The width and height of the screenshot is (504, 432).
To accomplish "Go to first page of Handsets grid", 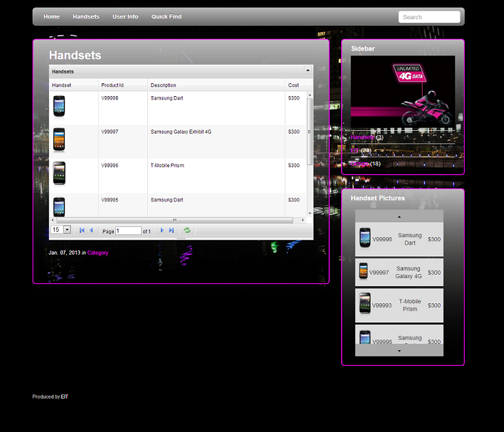I will (x=82, y=230).
